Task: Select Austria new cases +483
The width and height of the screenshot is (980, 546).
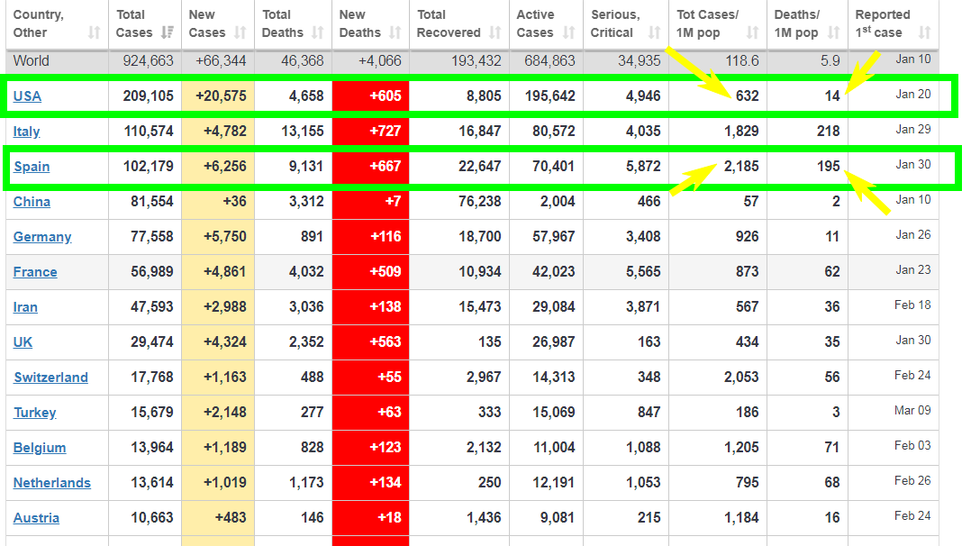Action: [231, 518]
